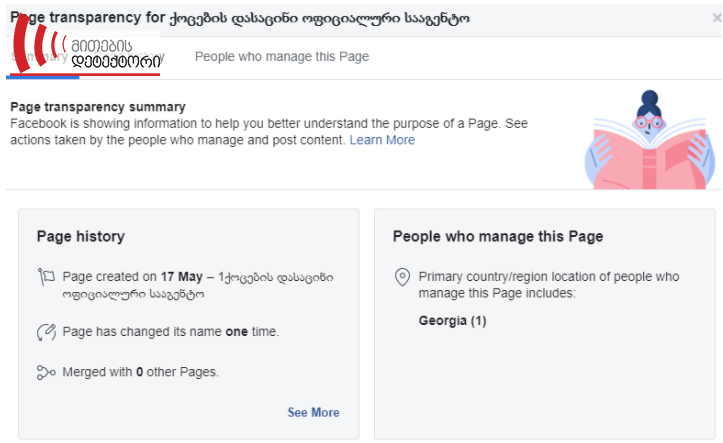
Task: Click the reading woman illustration
Action: 649,140
